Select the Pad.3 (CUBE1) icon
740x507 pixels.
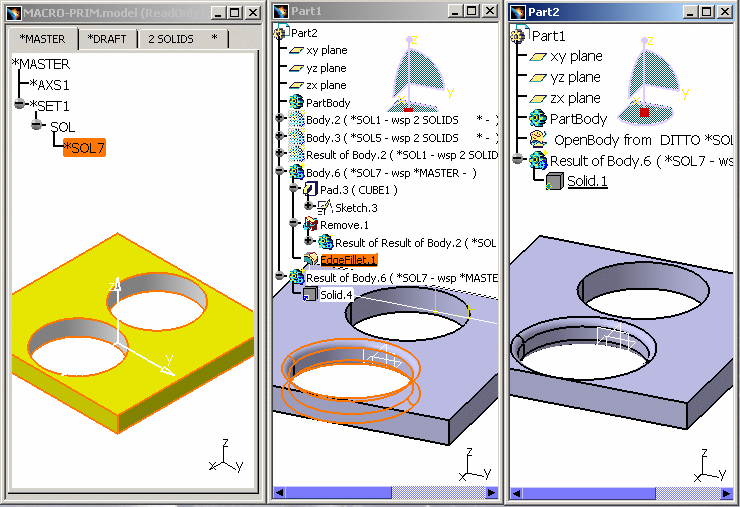coord(310,190)
